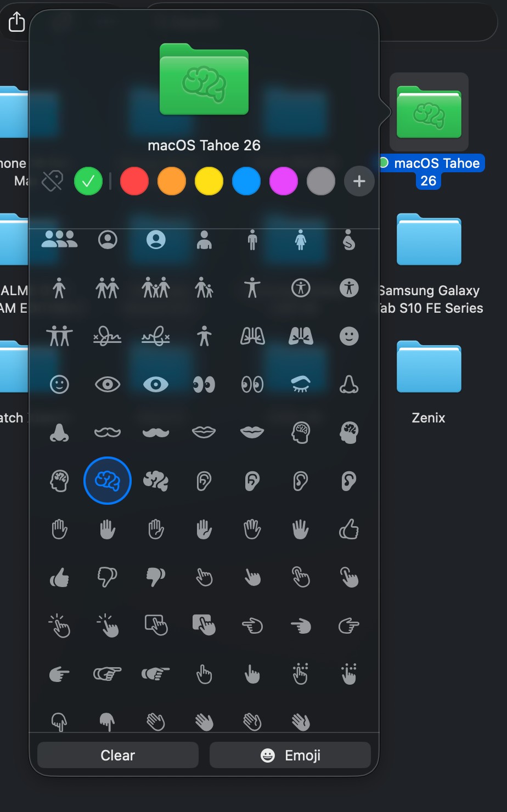
Task: Apply the yellow color tag
Action: 209,181
